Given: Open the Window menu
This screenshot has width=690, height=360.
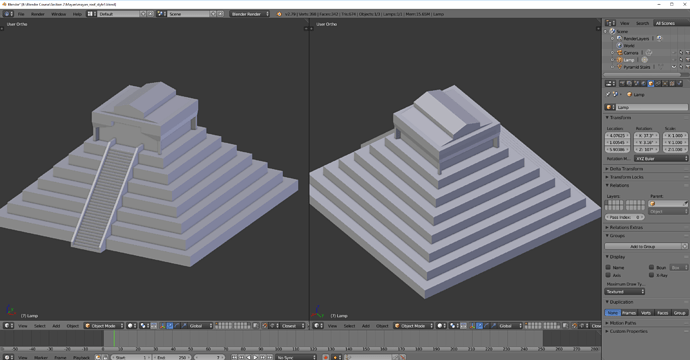Looking at the screenshot, I should [59, 14].
